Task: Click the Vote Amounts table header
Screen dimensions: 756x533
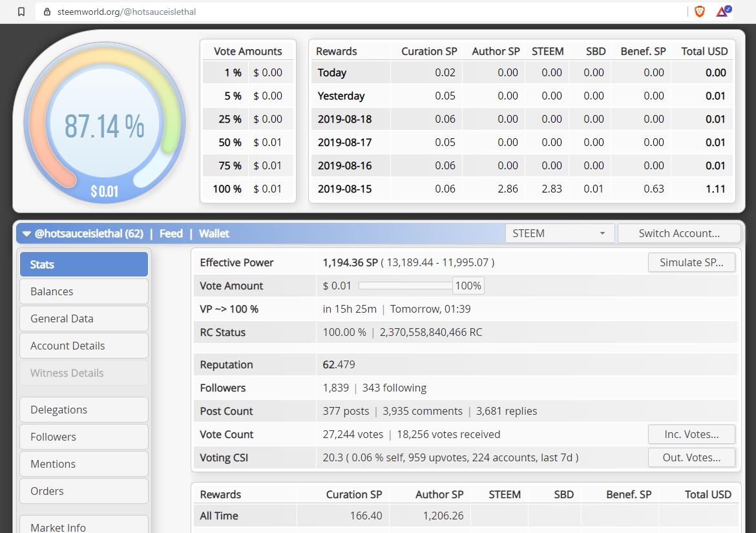Action: click(248, 51)
